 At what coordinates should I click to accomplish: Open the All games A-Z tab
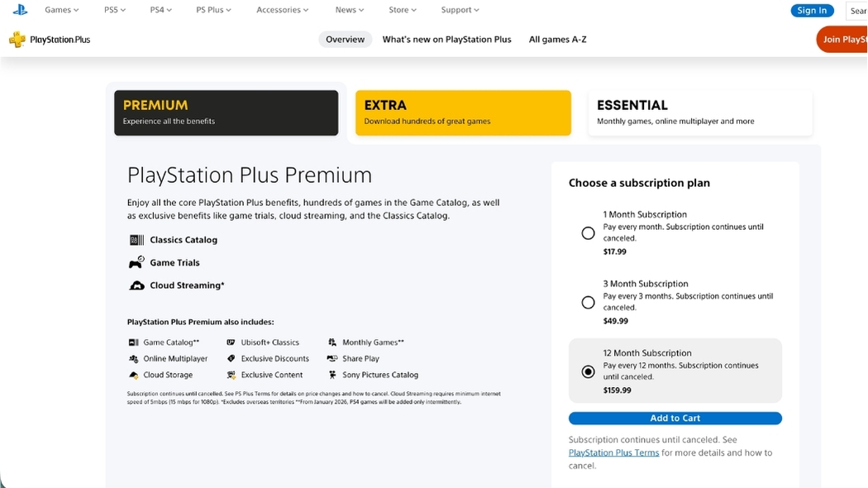557,40
